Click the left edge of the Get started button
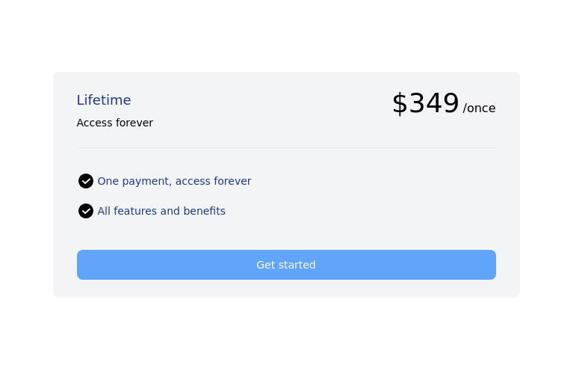Screen dimensions: 588x377 point(83,265)
